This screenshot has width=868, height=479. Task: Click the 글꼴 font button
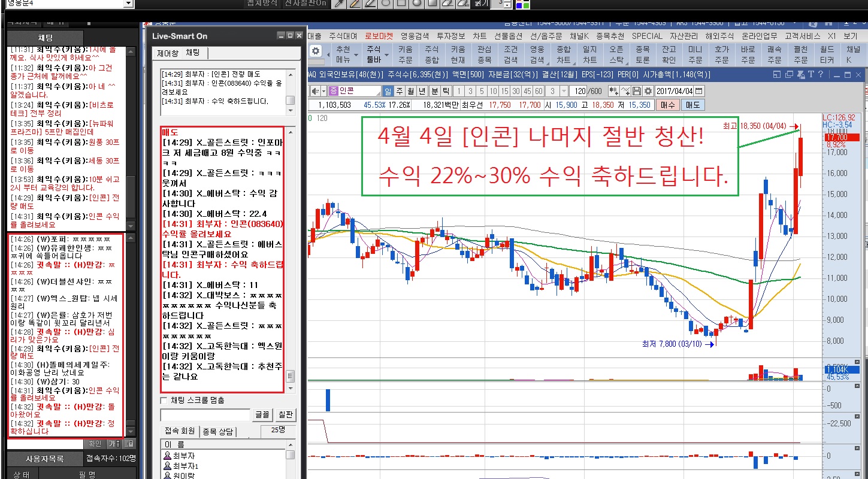tap(262, 414)
